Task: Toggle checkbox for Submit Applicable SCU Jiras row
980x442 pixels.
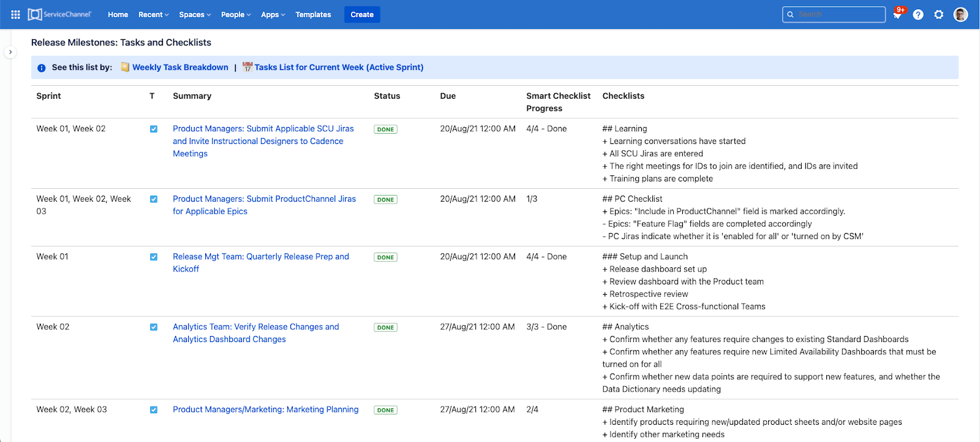Action: (154, 129)
